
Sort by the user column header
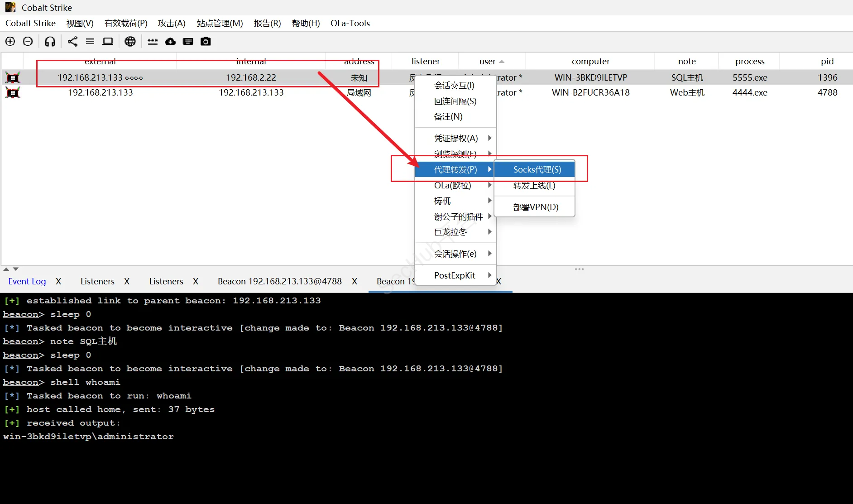[492, 61]
